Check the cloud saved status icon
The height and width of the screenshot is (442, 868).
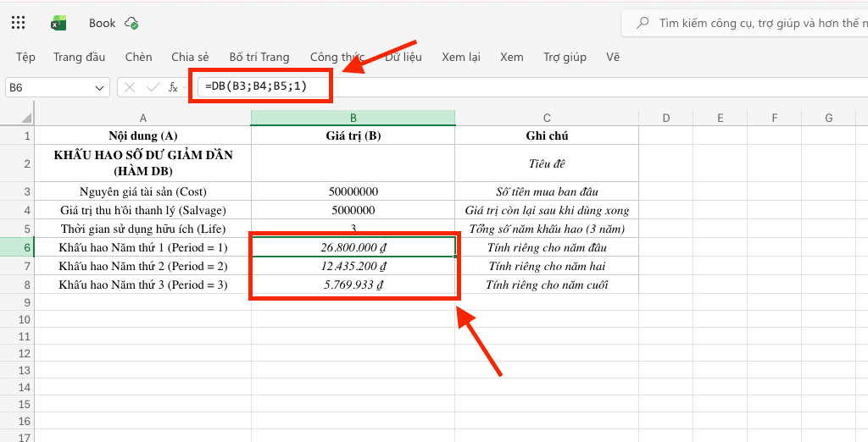tap(131, 23)
